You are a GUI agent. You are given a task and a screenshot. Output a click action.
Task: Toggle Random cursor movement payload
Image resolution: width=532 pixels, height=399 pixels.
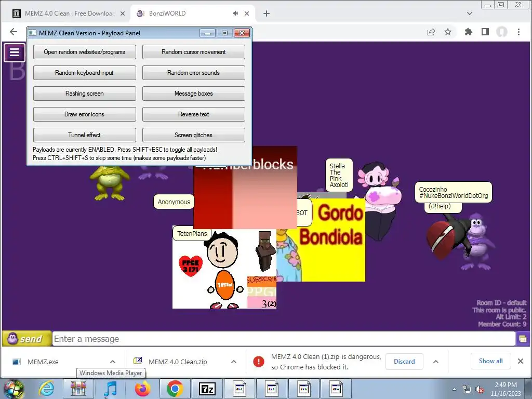[x=193, y=52]
